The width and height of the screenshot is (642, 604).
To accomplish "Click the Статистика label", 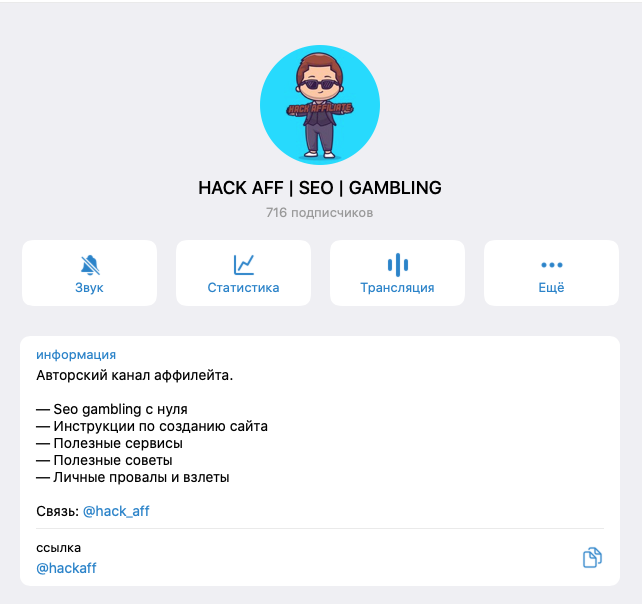I will coord(243,287).
